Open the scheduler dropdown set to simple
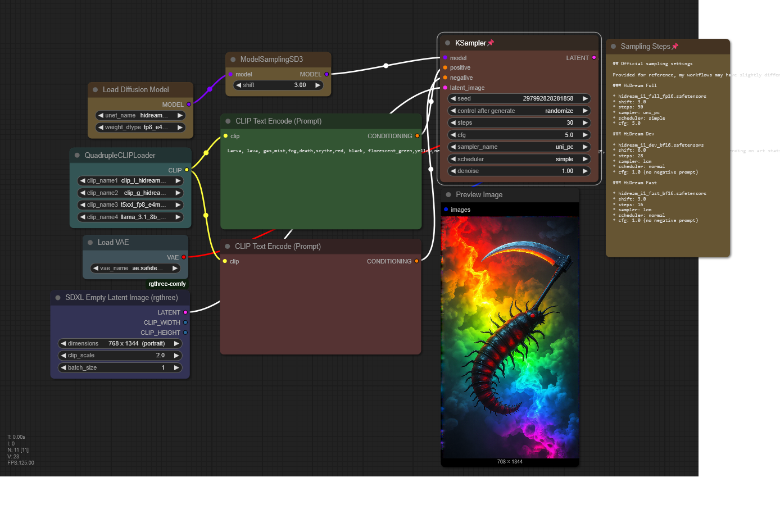The width and height of the screenshot is (780, 532). (x=519, y=160)
